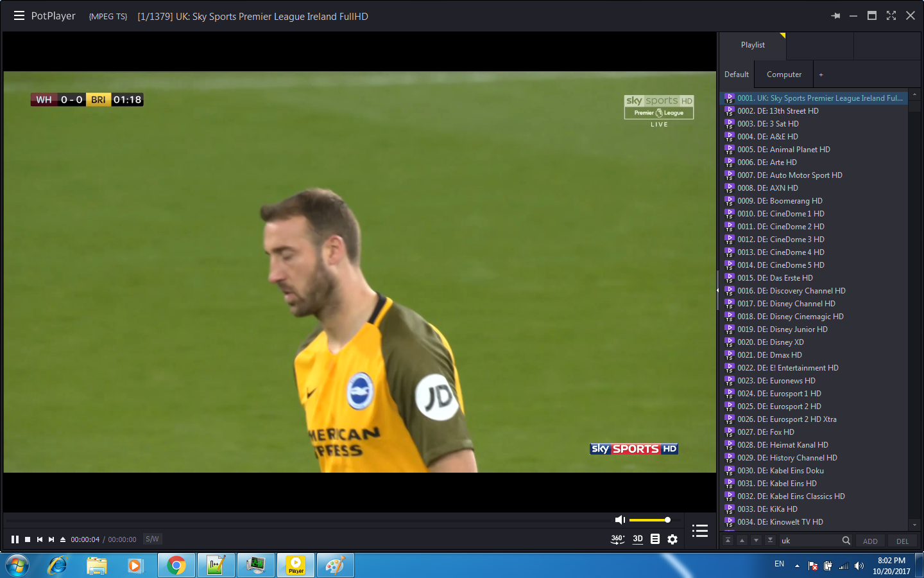924x578 pixels.
Task: Click the mute speaker icon
Action: point(619,519)
